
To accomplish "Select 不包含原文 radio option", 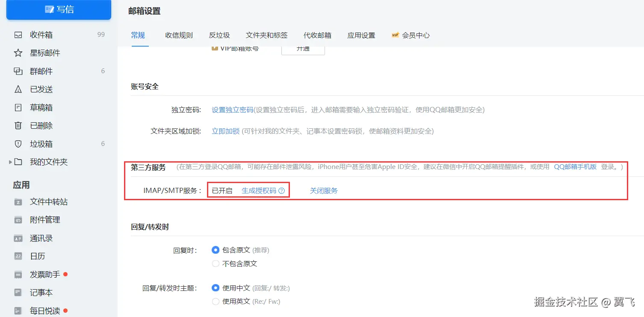I will [216, 264].
